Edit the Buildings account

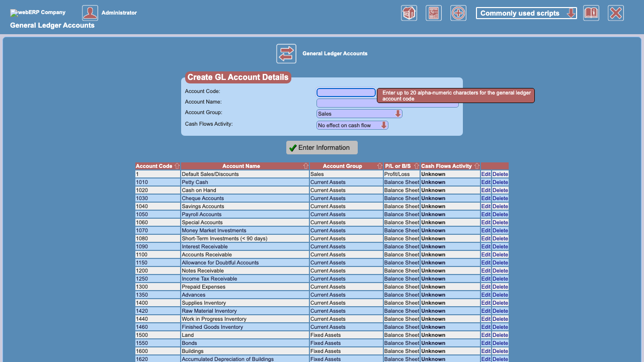tap(486, 351)
